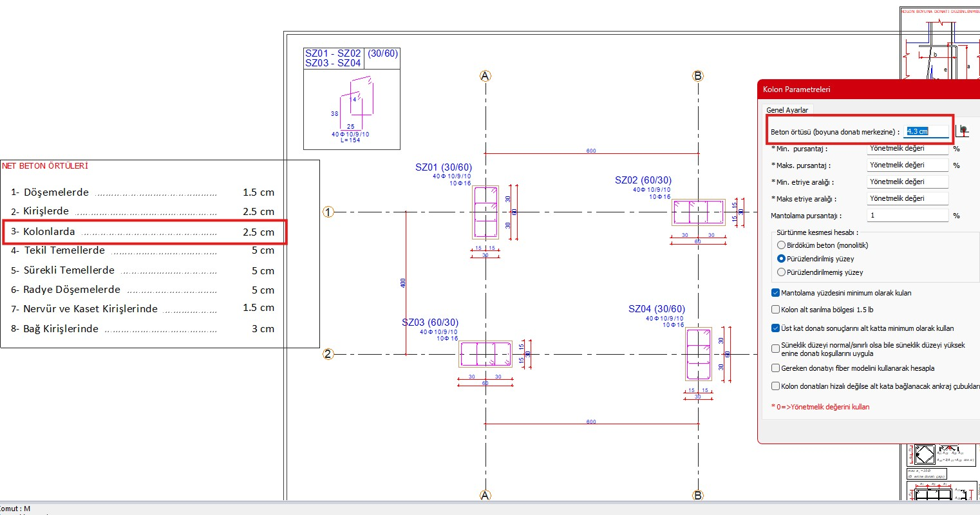980x515 pixels.
Task: Click the 2.5 cm value for Kolonlarda
Action: point(258,232)
